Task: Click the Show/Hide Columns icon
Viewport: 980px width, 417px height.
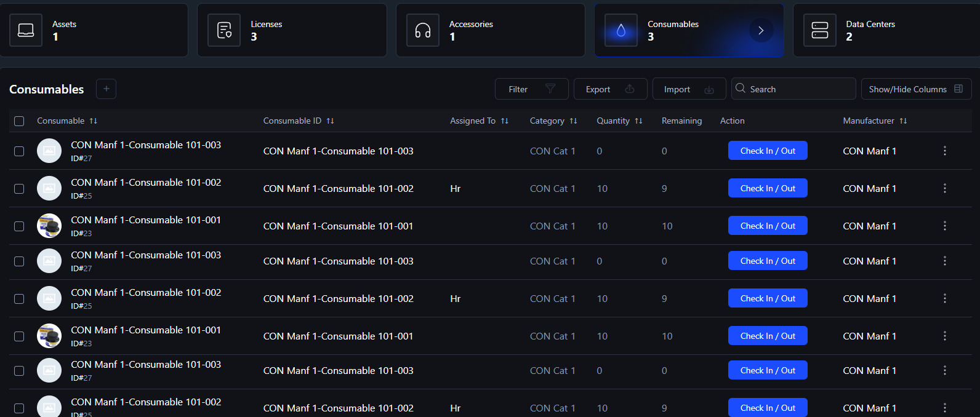Action: point(958,89)
